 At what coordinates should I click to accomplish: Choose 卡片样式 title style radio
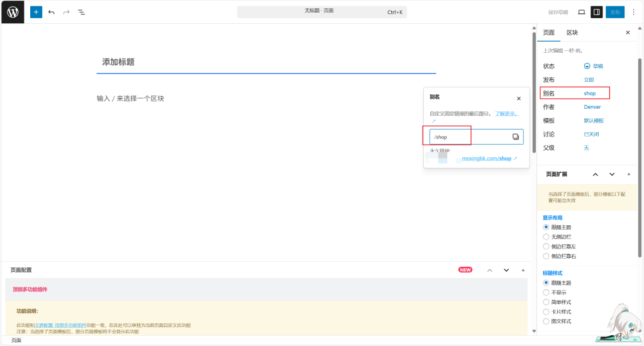(x=546, y=311)
